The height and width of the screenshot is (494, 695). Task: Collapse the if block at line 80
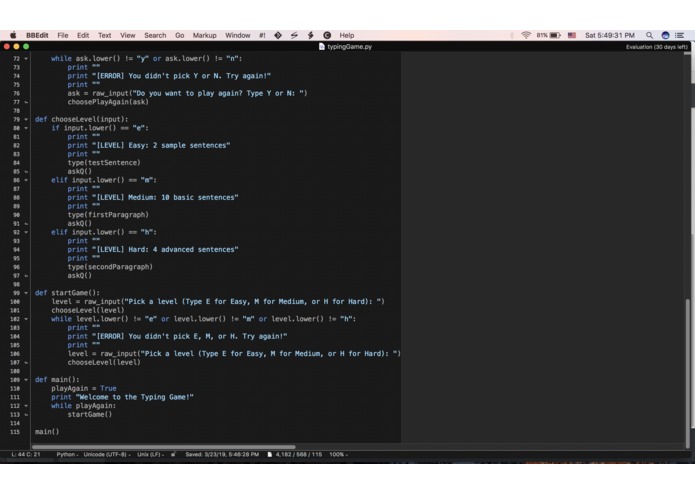tap(26, 128)
